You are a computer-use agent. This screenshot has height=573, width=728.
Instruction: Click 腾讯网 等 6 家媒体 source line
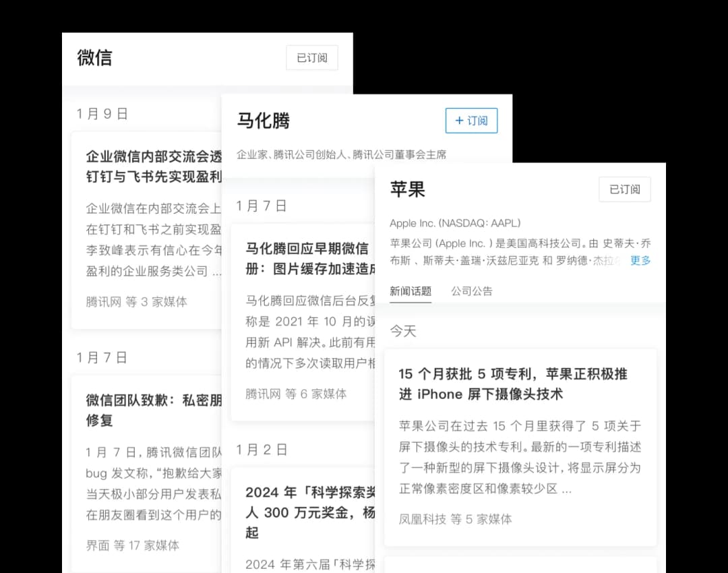point(296,394)
